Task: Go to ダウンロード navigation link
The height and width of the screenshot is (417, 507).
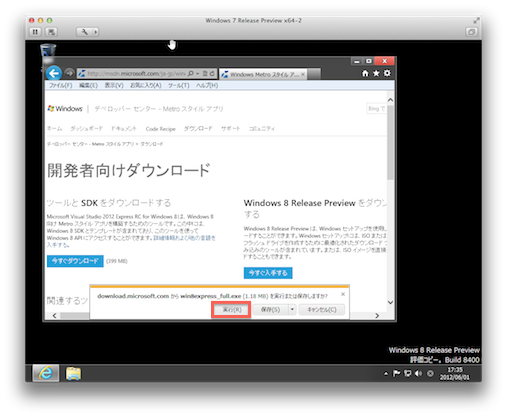Action: [198, 129]
